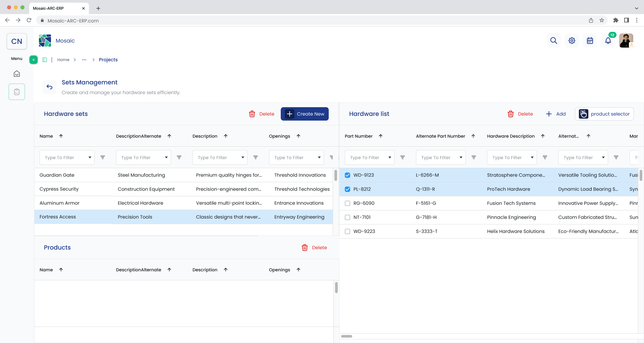Open Part Number filter dropdown

pos(370,157)
